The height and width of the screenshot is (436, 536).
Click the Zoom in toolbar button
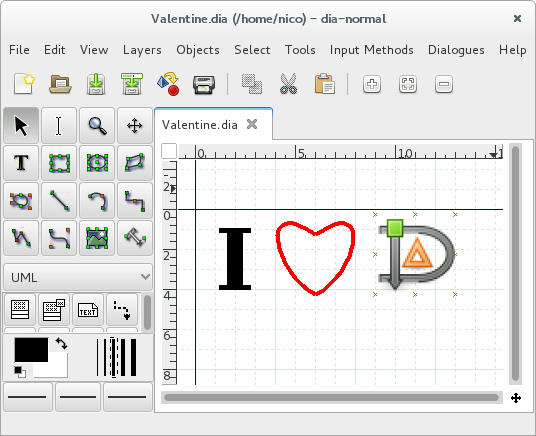click(x=372, y=84)
